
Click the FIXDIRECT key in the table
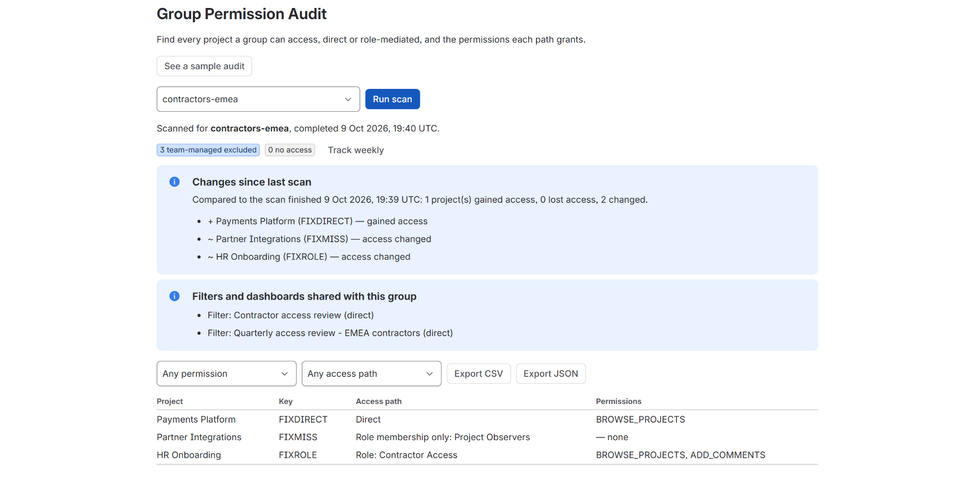(x=303, y=419)
